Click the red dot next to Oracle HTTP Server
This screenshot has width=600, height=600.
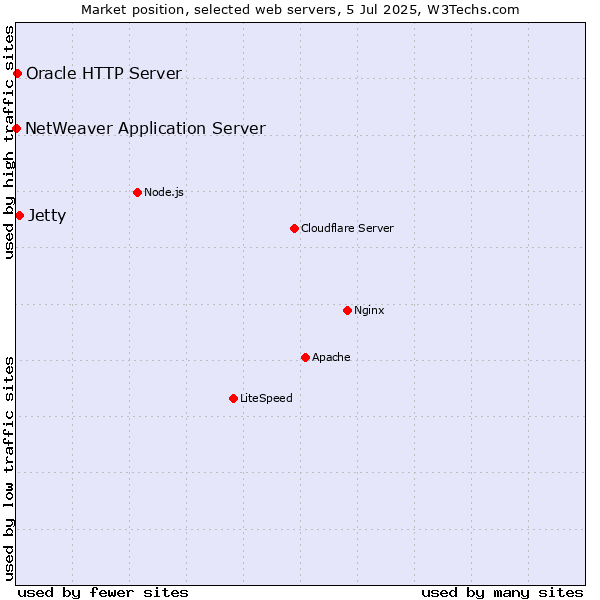[x=18, y=73]
